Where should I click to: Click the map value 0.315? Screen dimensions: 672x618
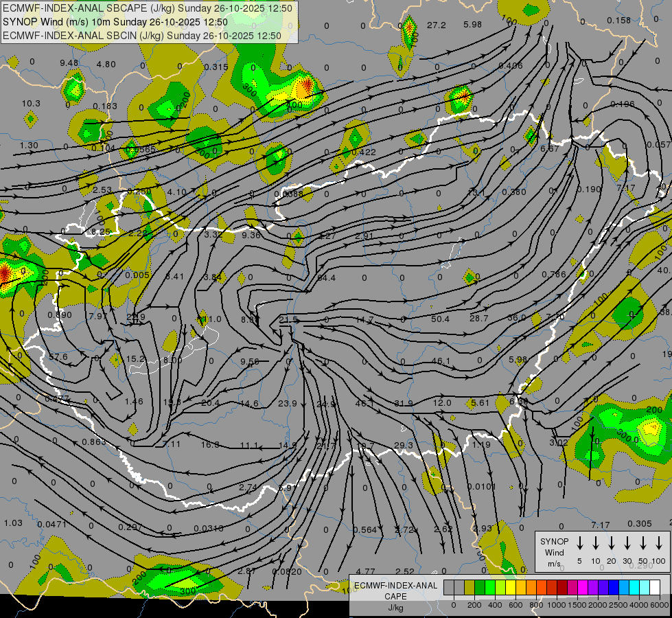[x=216, y=67]
